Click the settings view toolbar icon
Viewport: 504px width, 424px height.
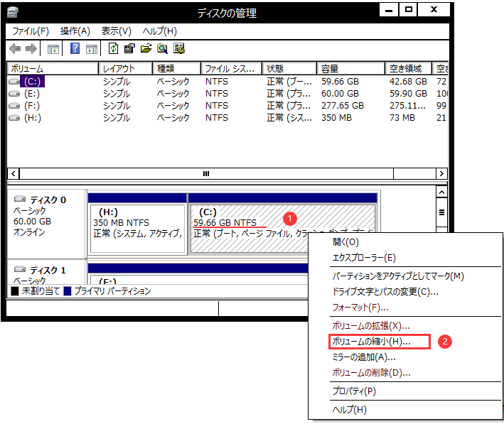(x=179, y=48)
